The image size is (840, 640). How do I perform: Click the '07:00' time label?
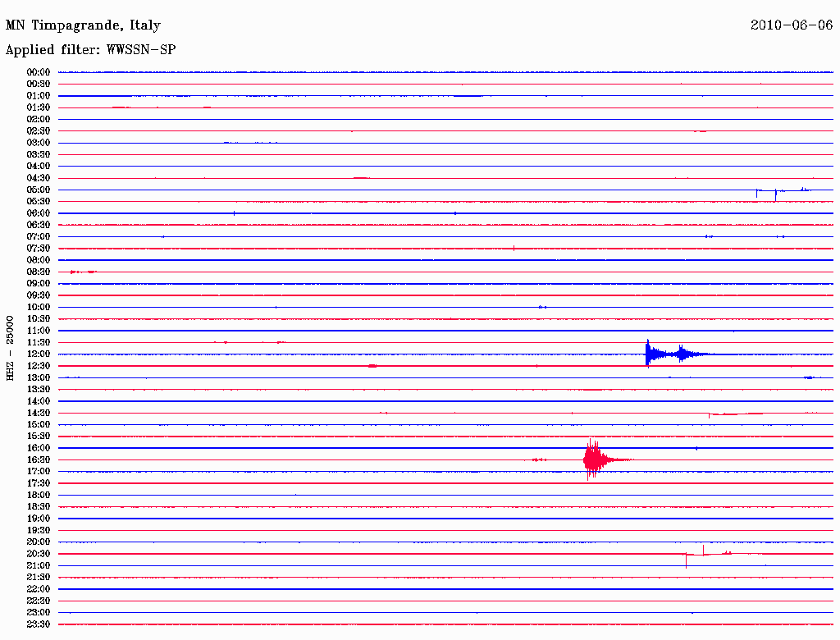[39, 236]
